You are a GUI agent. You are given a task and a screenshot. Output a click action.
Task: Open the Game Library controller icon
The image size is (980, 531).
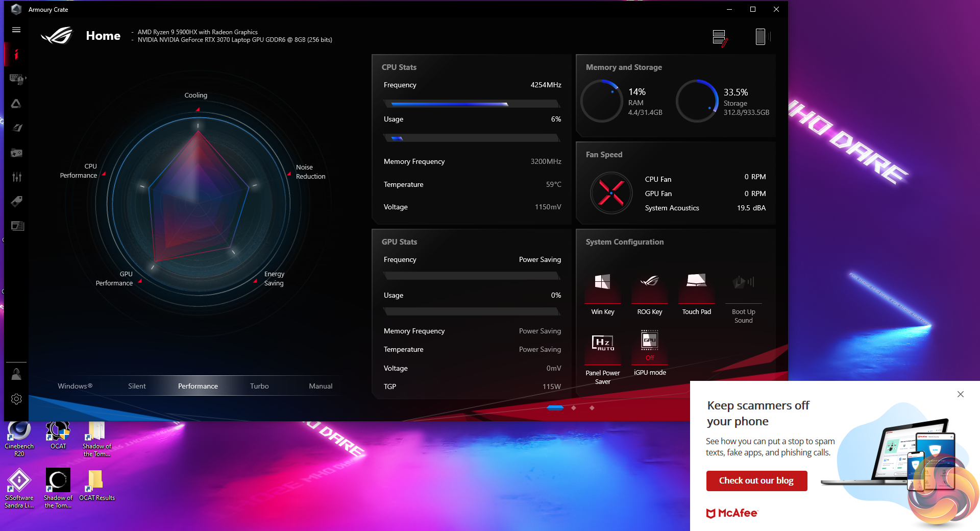coord(16,153)
